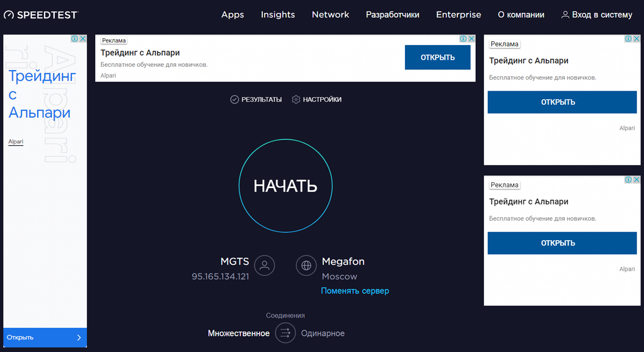Open НАСТРОЙКИ with the gear icon

tap(317, 100)
